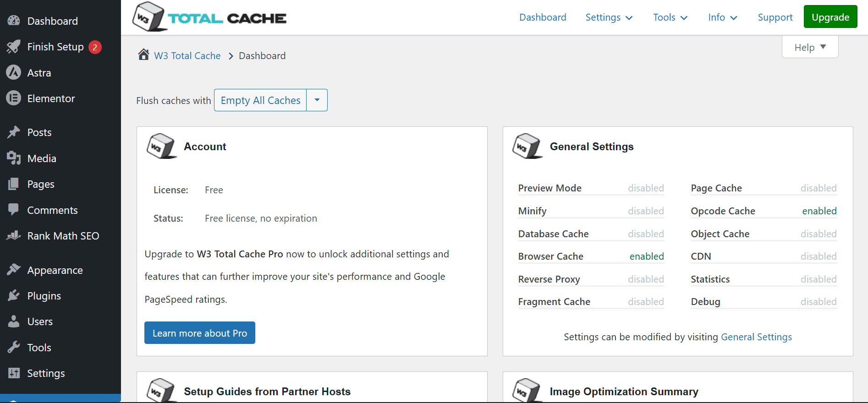The height and width of the screenshot is (403, 868).
Task: Click the Statistics setting label
Action: point(710,279)
